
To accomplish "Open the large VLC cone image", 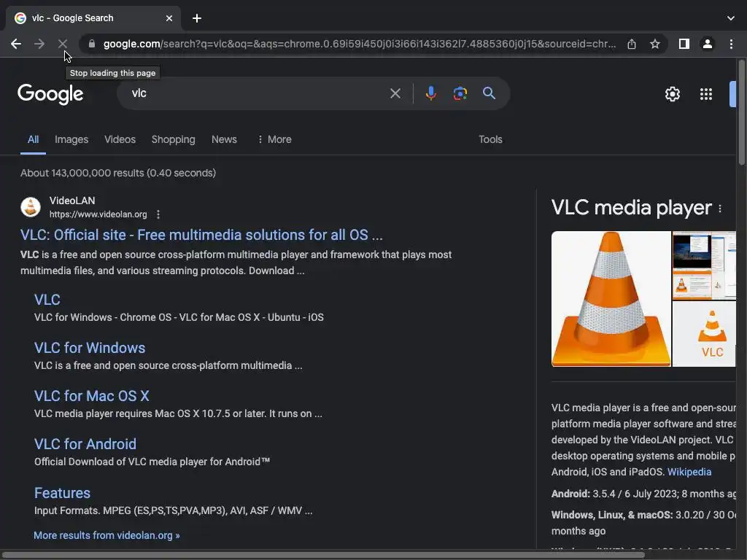I will (611, 299).
